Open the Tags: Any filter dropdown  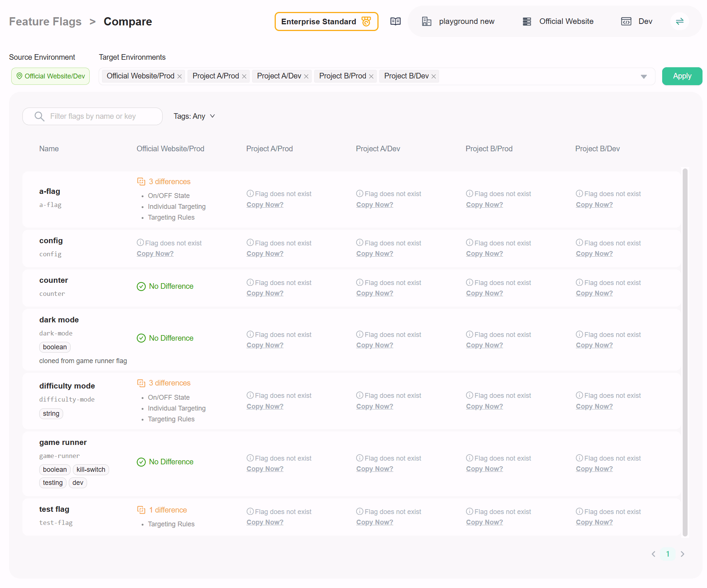point(194,116)
